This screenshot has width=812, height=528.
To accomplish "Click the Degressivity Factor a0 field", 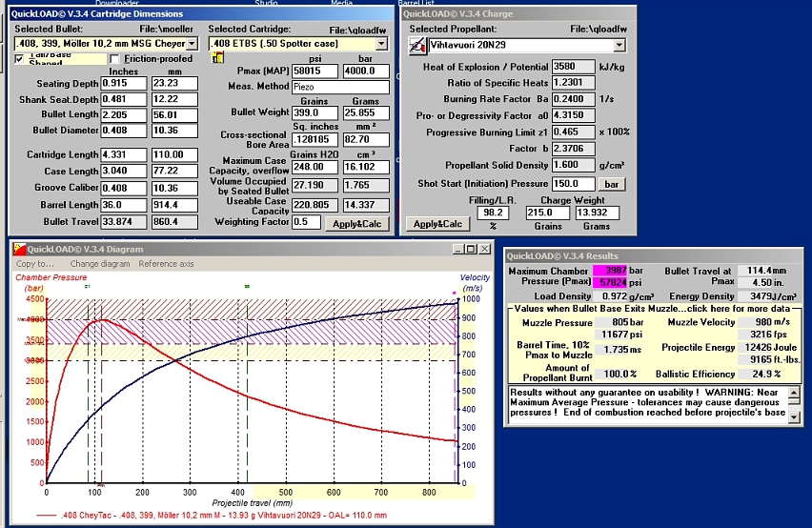I will point(574,115).
